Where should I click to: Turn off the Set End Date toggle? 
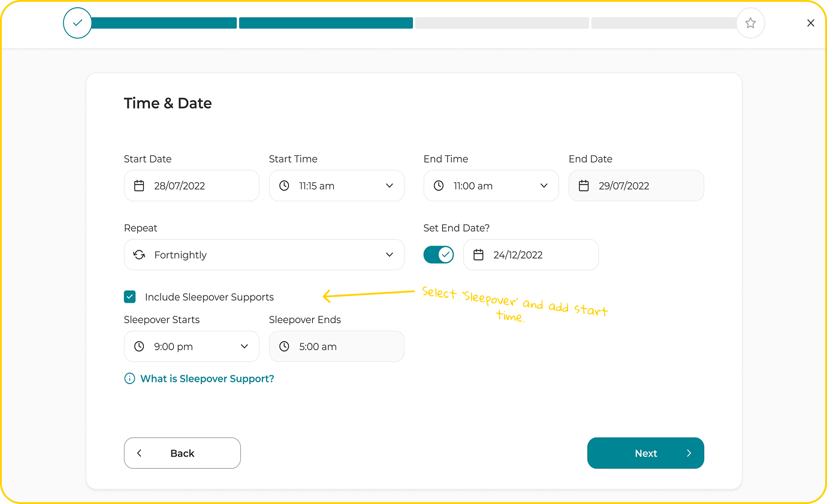pyautogui.click(x=439, y=255)
